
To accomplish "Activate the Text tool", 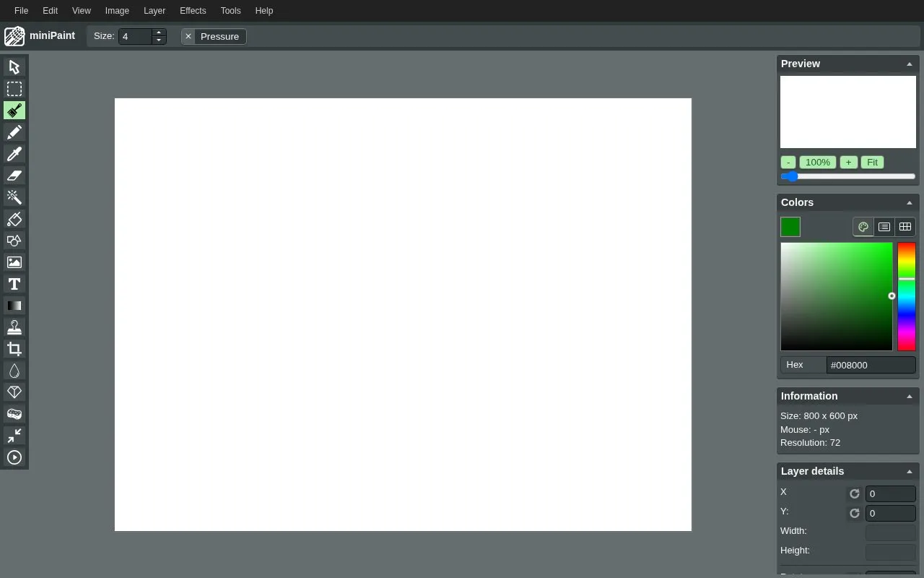I will click(14, 284).
